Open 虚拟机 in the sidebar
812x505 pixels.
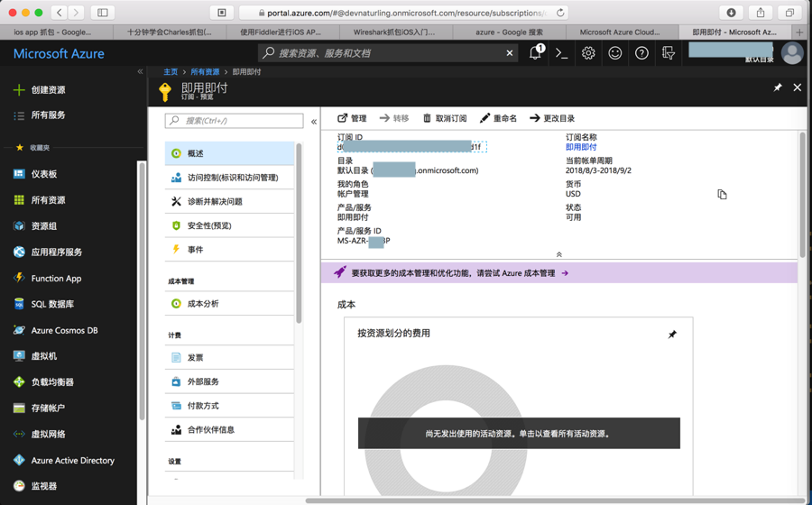pyautogui.click(x=35, y=356)
